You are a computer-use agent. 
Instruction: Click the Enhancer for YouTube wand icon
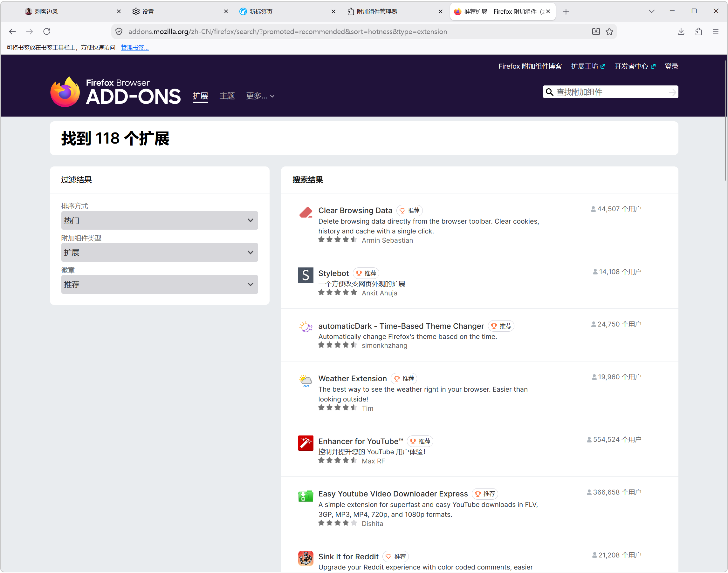306,443
